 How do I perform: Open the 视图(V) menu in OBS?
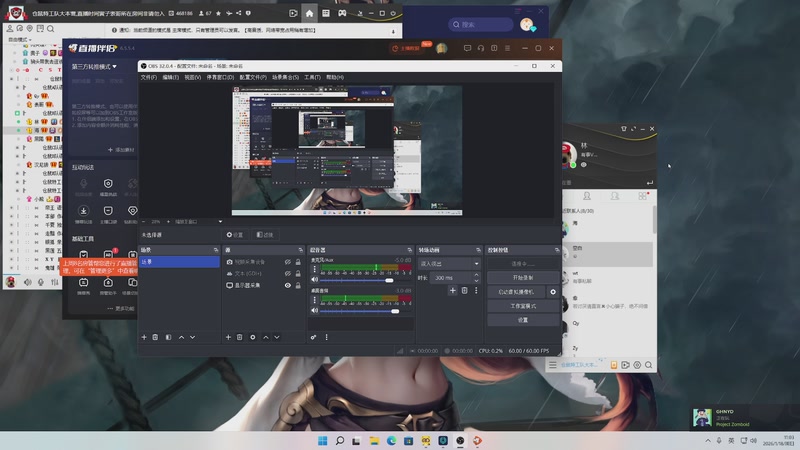point(192,77)
